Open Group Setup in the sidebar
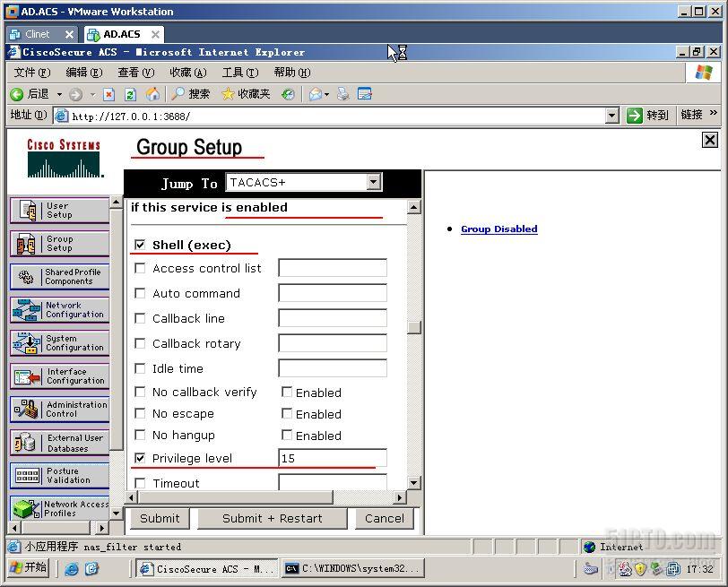This screenshot has height=587, width=728. click(x=59, y=243)
